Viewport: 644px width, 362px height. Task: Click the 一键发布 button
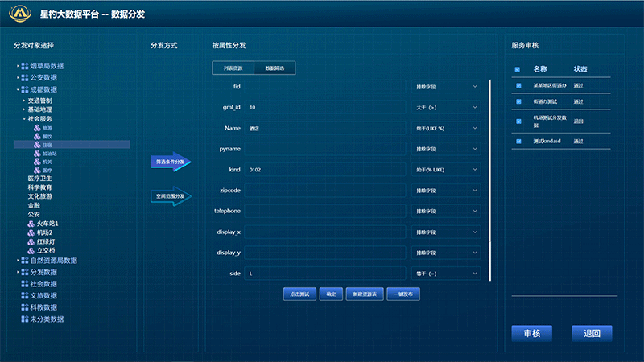point(403,294)
